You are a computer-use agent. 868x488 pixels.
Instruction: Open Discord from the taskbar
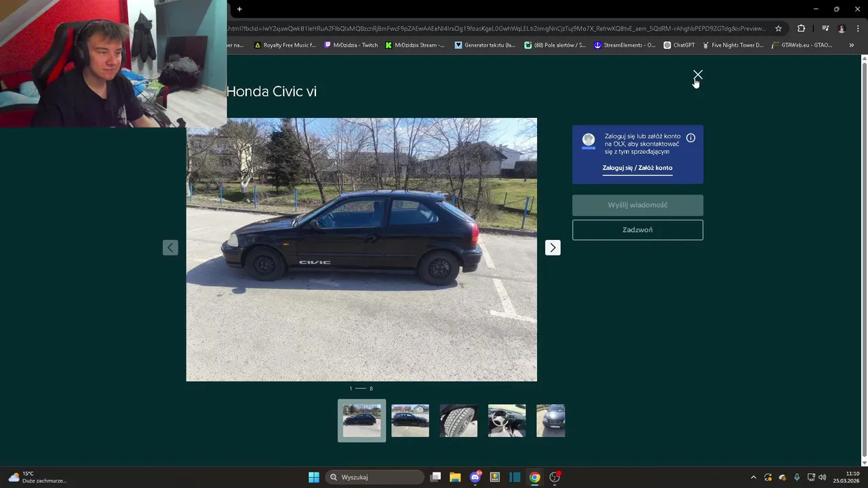point(475,477)
